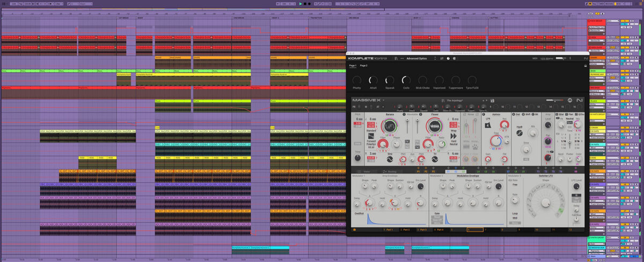Click the AttaX macro knob
644x262 pixels.
point(373,80)
